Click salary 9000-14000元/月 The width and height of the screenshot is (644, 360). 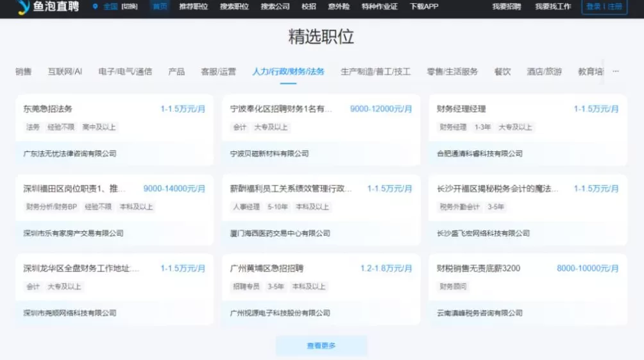tap(174, 189)
